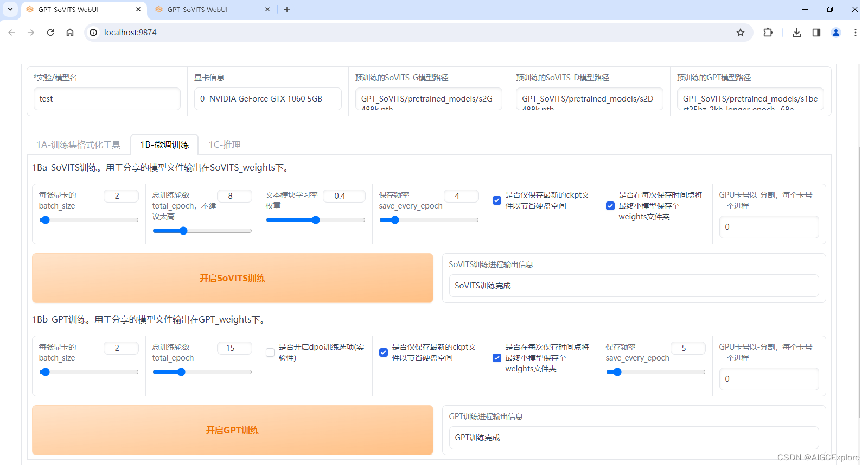The image size is (868, 467).
Task: View site information icon in address bar
Action: coord(93,33)
